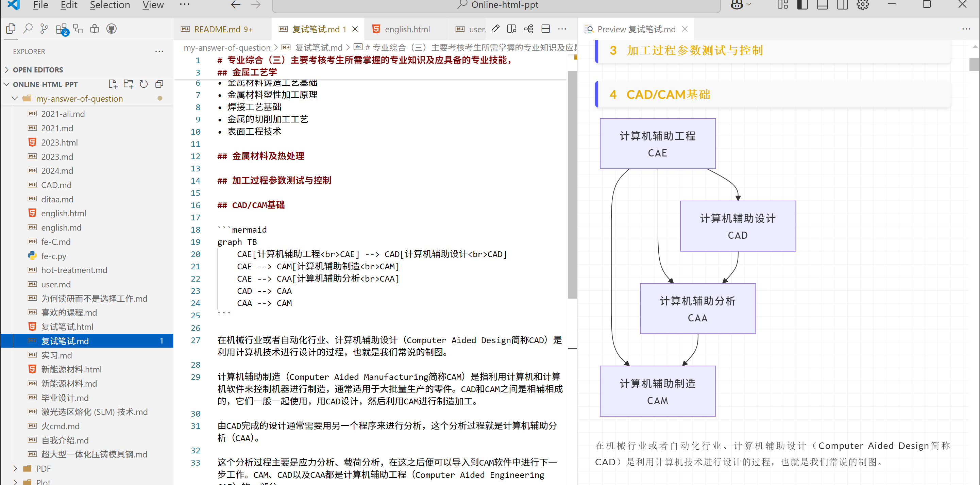The height and width of the screenshot is (485, 980).
Task: Collapse the my-answer-of-question folder
Action: point(15,98)
